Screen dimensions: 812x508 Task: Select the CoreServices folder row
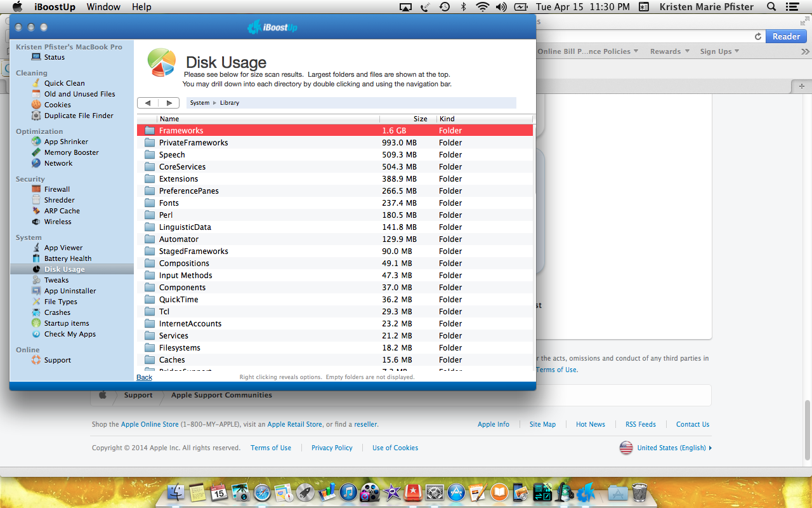[335, 167]
